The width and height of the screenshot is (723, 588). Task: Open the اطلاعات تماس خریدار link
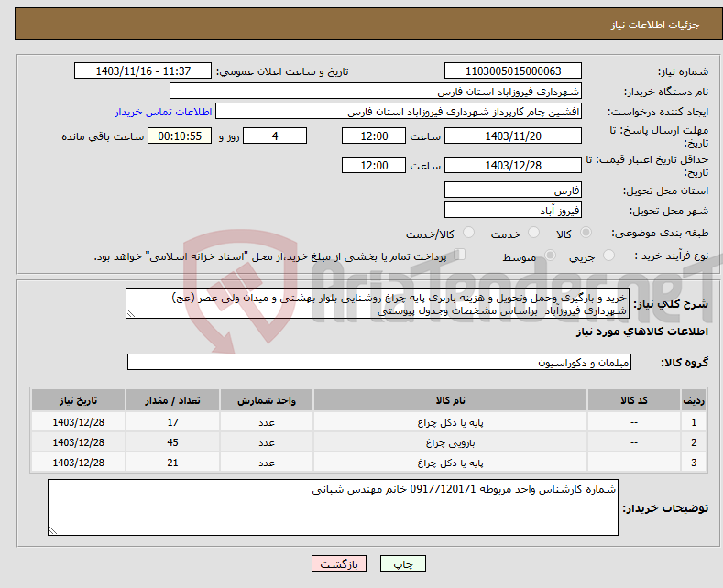tap(163, 112)
